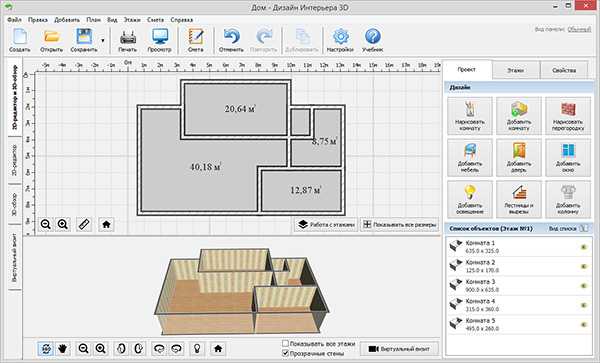Open the Этажи menu
Image resolution: width=600 pixels, height=363 pixels.
[132, 20]
